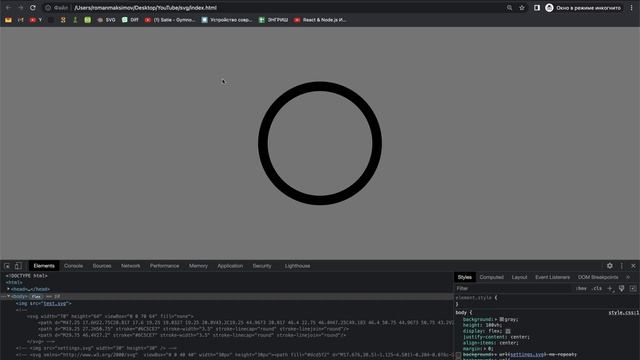The height and width of the screenshot is (360, 640).
Task: Open Chrome's three-dot main menu
Action: click(x=631, y=8)
